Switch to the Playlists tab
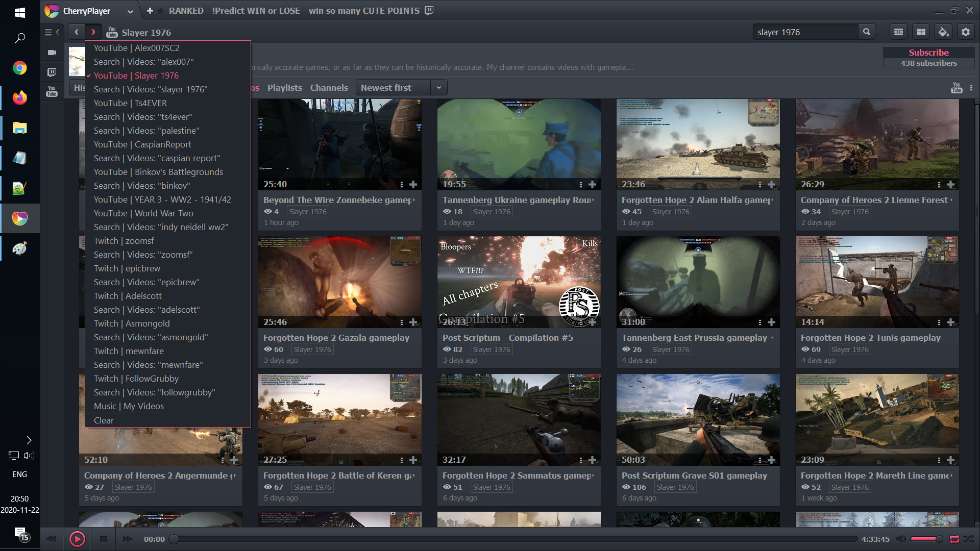The width and height of the screenshot is (980, 551). click(x=284, y=88)
